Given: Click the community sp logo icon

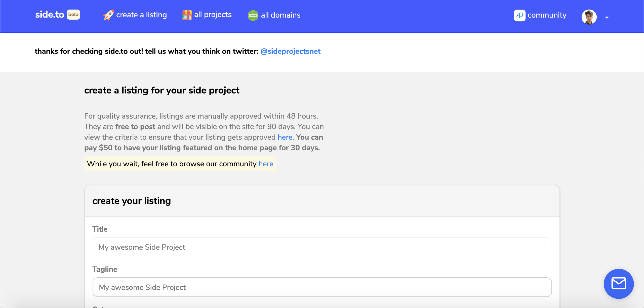Looking at the screenshot, I should [x=519, y=15].
